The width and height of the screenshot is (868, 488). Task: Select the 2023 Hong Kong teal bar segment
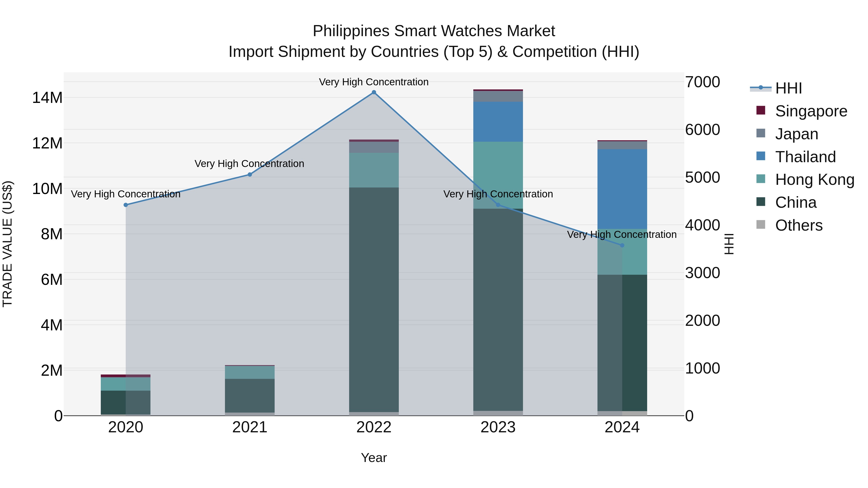(x=498, y=175)
